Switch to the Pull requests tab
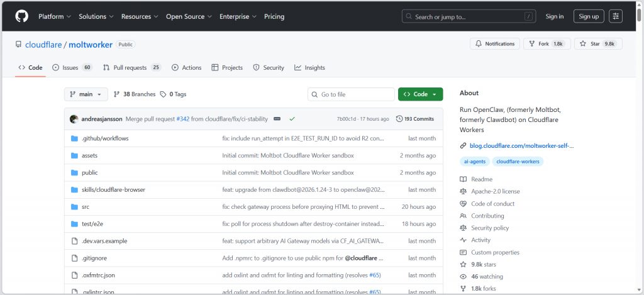This screenshot has width=644, height=295. click(132, 68)
